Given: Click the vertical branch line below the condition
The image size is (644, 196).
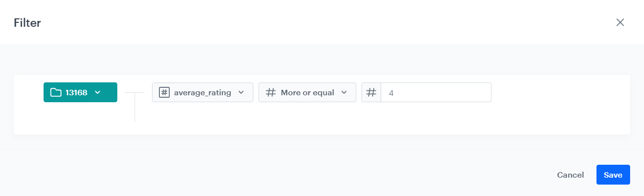Looking at the screenshot, I should pos(135,107).
